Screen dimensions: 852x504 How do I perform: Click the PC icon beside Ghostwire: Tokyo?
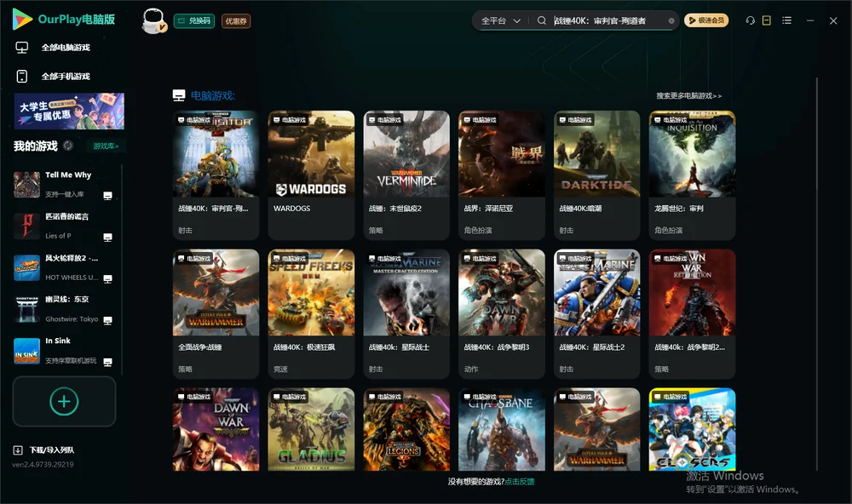(107, 320)
